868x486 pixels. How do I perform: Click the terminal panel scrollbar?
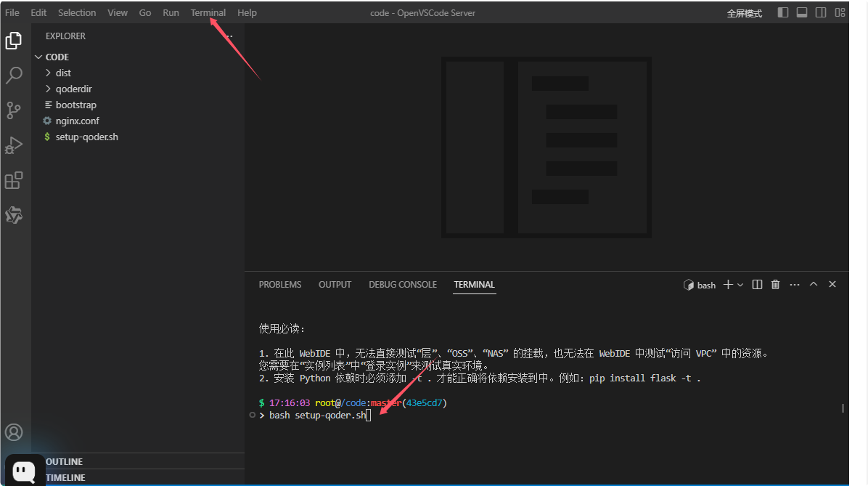(842, 408)
